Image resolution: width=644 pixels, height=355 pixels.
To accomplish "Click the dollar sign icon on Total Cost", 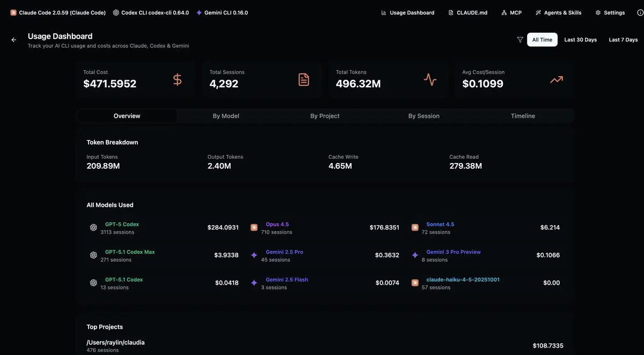I will click(178, 79).
